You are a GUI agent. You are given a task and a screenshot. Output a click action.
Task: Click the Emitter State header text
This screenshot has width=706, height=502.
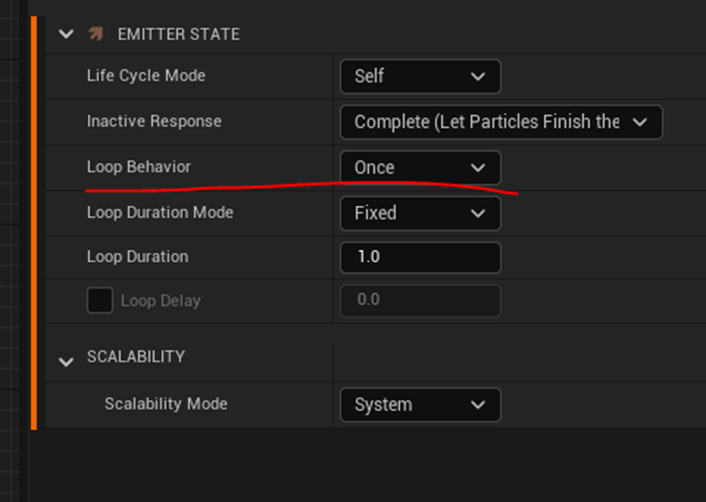[178, 34]
